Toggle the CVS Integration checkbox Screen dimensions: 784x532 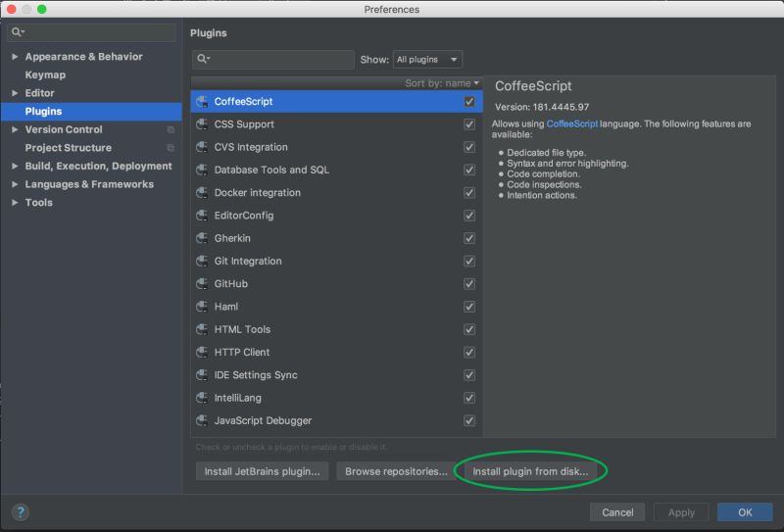point(469,147)
